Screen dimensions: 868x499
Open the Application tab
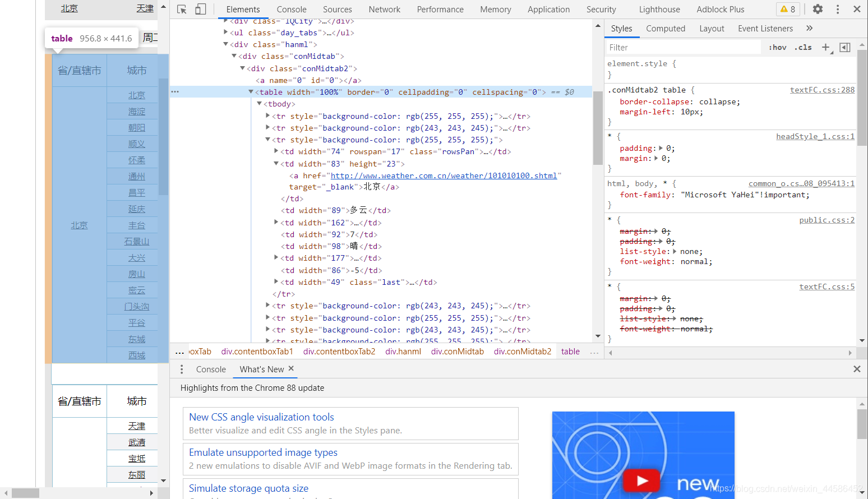click(x=548, y=10)
